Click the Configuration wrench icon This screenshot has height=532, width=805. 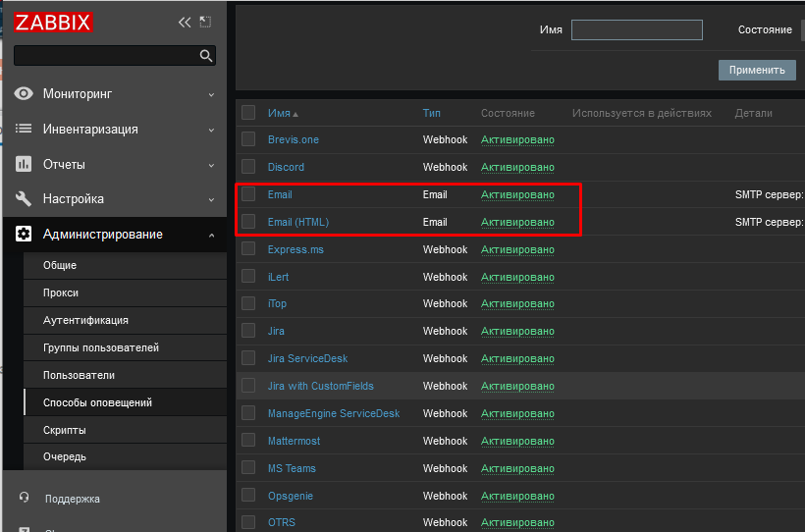(x=25, y=199)
